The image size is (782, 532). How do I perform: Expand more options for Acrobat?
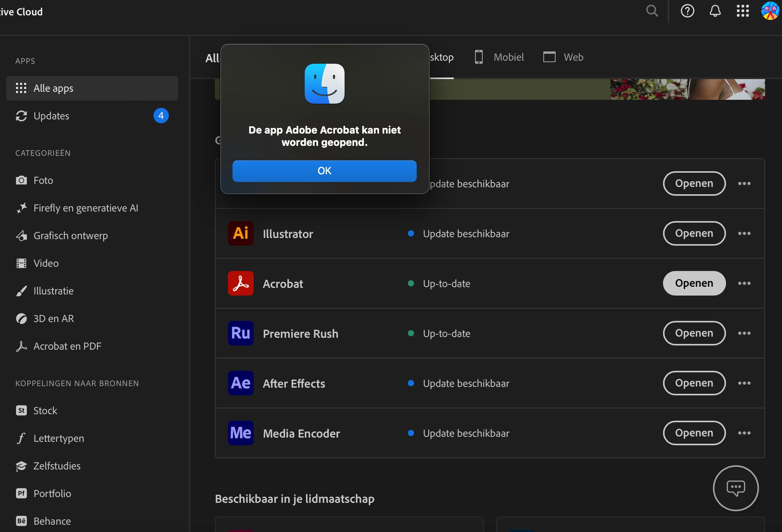point(744,283)
